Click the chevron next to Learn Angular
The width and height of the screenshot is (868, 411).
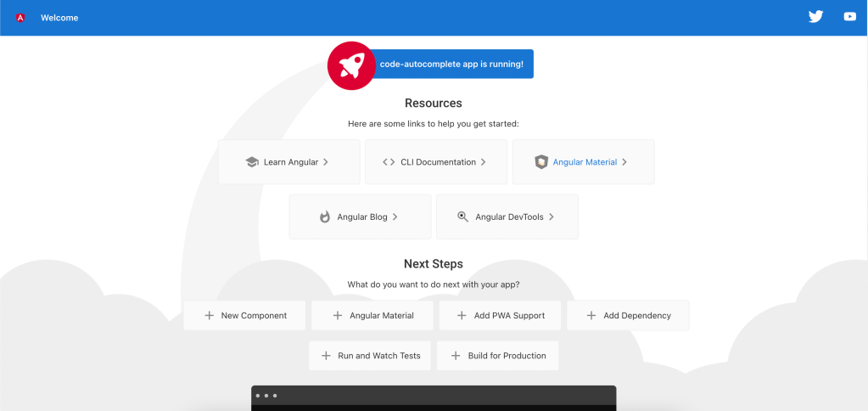[326, 162]
